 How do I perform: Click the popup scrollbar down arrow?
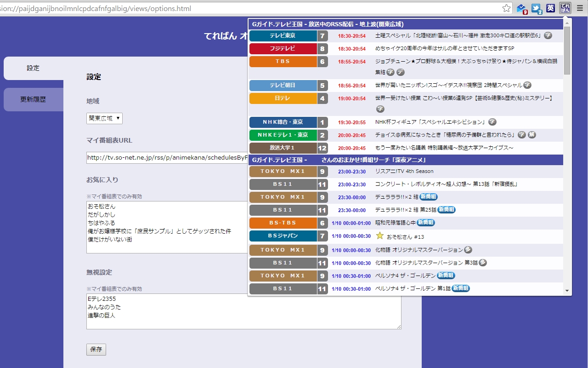point(567,291)
